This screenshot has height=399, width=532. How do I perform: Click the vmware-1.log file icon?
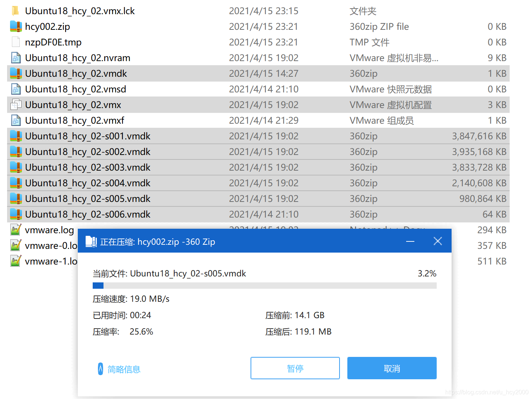[x=16, y=261]
